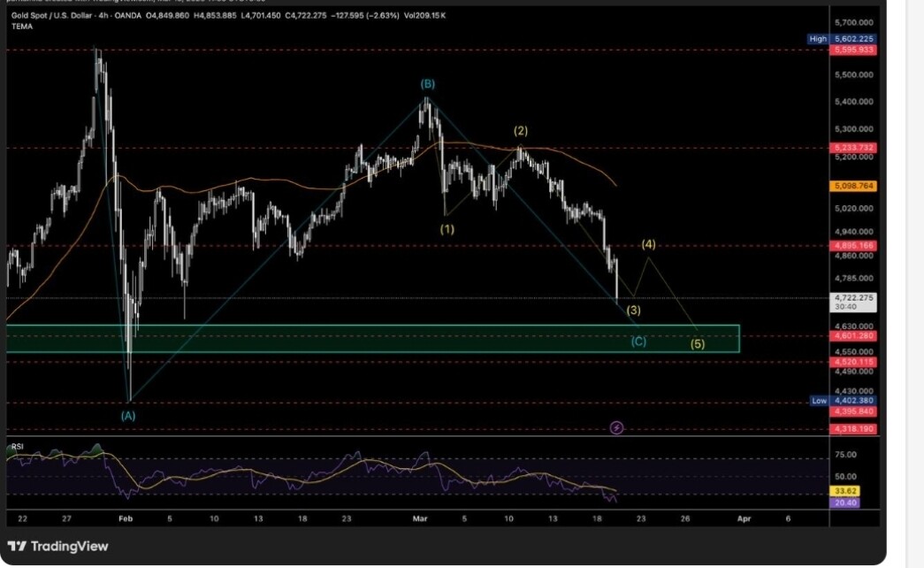Image resolution: width=924 pixels, height=568 pixels.
Task: Click the red 4,395.840 price level tag
Action: pos(853,411)
